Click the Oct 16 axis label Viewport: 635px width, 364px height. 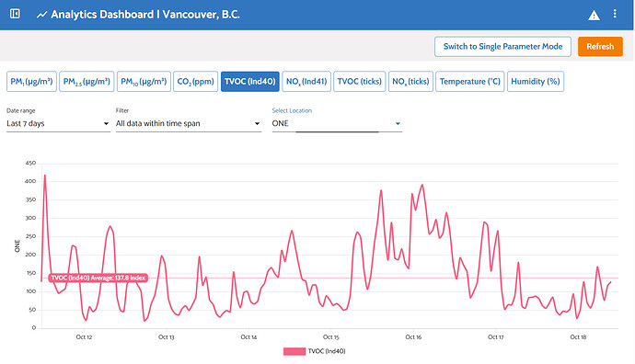pyautogui.click(x=413, y=337)
